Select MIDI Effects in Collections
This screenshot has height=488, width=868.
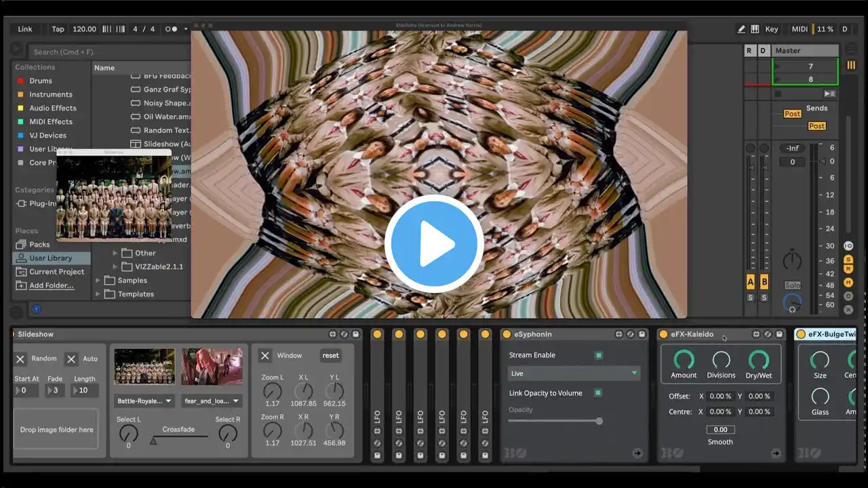click(x=51, y=122)
